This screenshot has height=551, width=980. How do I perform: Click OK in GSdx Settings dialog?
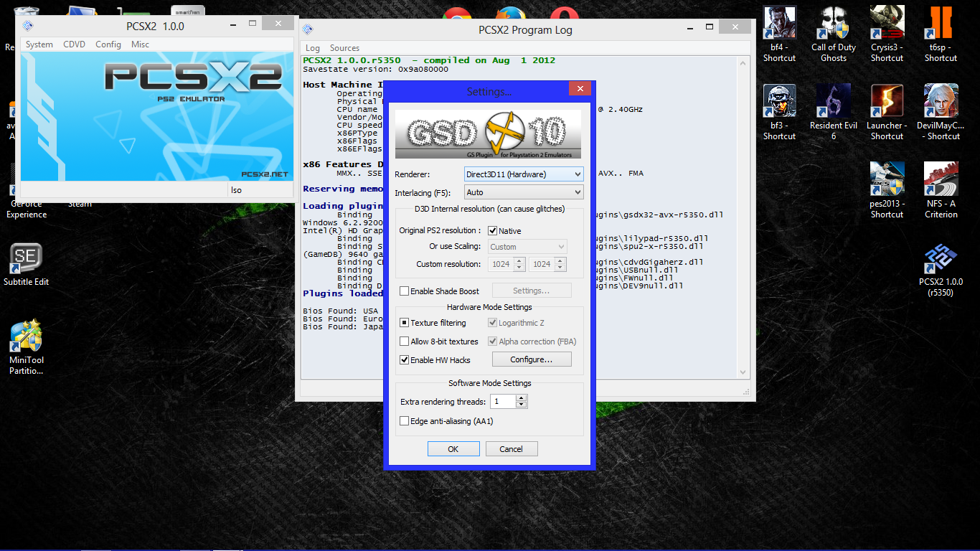(x=453, y=449)
